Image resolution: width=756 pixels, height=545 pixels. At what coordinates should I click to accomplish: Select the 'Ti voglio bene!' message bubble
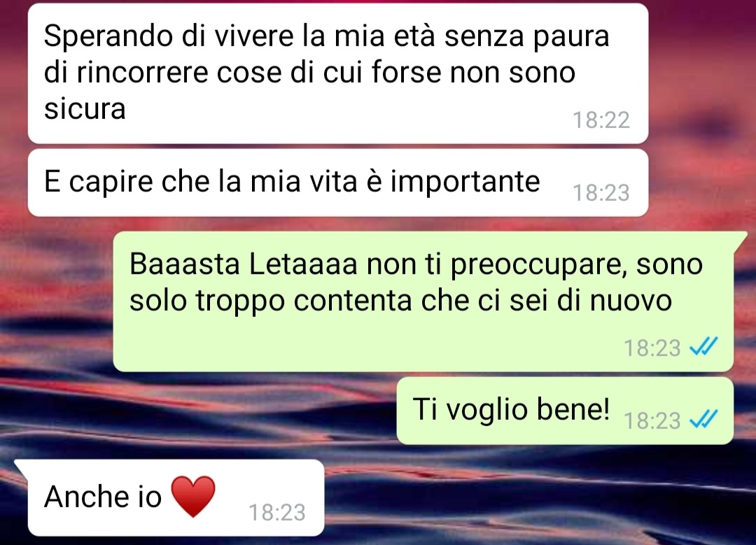pos(565,411)
